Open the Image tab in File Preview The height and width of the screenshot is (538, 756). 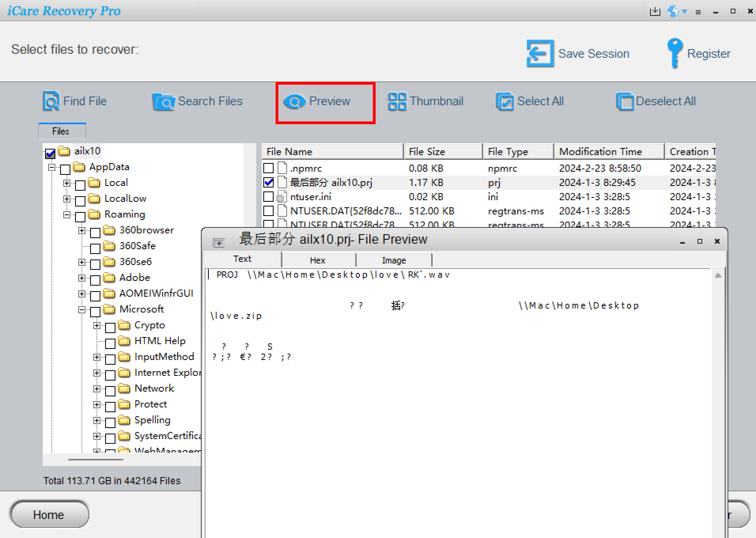[394, 260]
